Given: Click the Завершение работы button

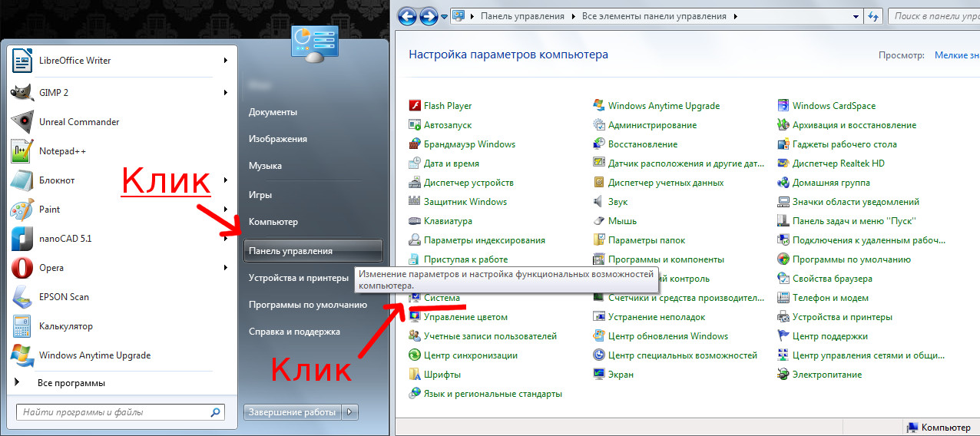Looking at the screenshot, I should [293, 412].
